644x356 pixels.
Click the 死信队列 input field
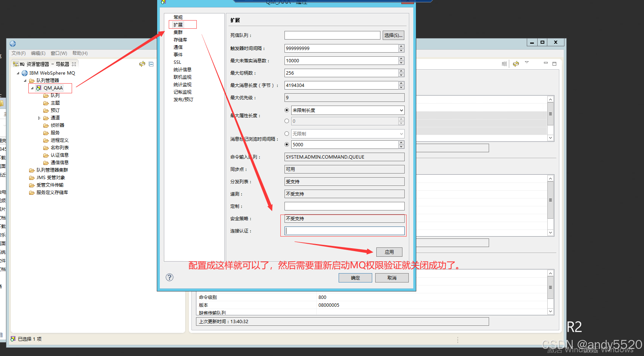(x=332, y=35)
